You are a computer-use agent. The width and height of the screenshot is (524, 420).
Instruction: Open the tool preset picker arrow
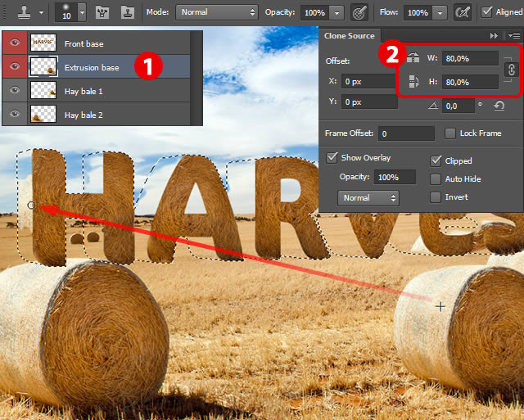[x=41, y=13]
